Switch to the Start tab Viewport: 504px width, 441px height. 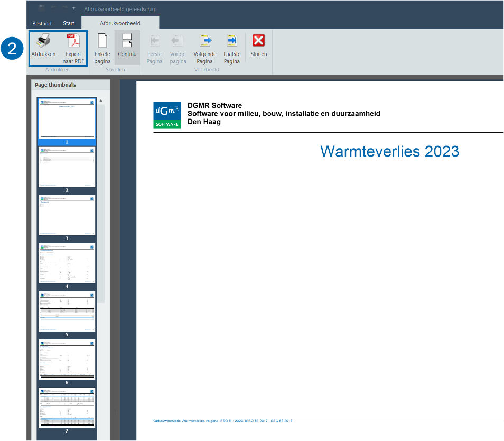69,23
